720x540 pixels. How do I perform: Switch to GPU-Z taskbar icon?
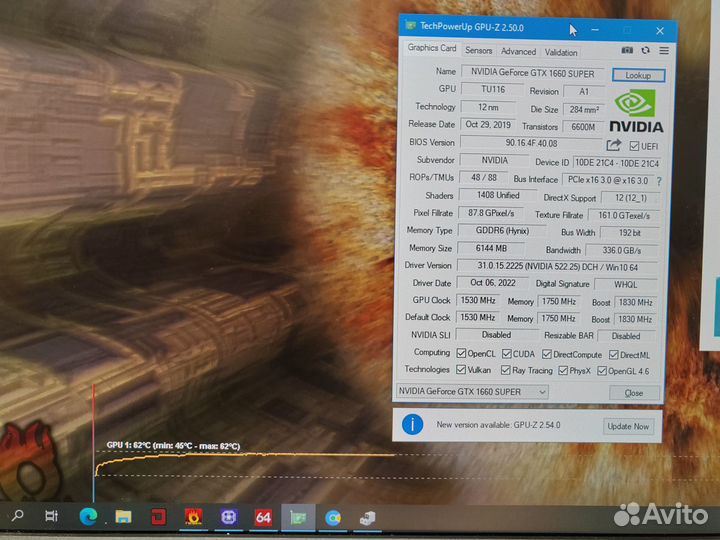pos(298,518)
